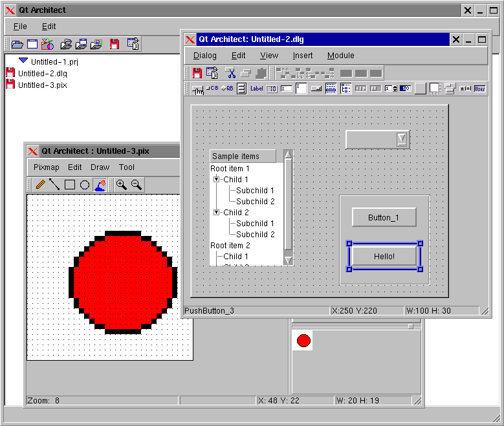This screenshot has width=504, height=426.
Task: Click scroll down arrow of list view
Action: [289, 261]
